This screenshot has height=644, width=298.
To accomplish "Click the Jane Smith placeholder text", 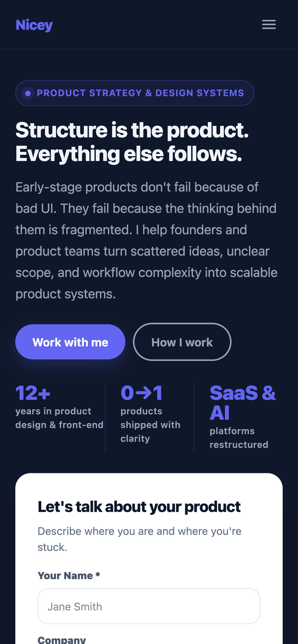I will click(75, 606).
